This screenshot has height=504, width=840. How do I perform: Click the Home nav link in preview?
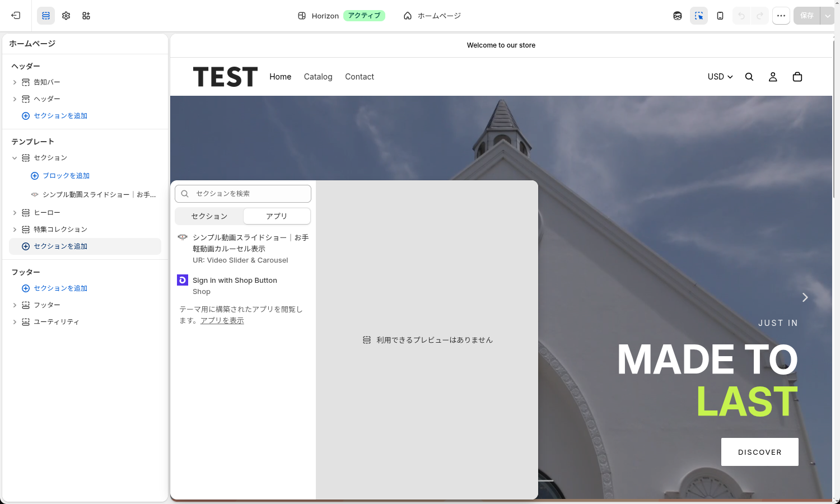tap(281, 77)
